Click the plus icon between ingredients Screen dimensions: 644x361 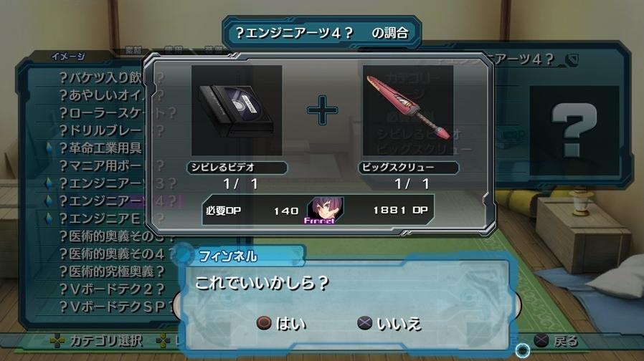click(x=323, y=110)
